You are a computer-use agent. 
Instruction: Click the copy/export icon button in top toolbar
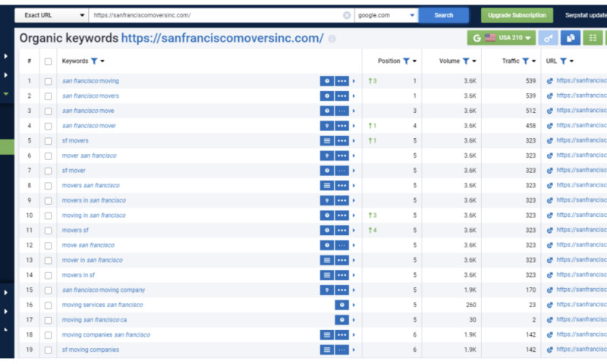pos(571,38)
